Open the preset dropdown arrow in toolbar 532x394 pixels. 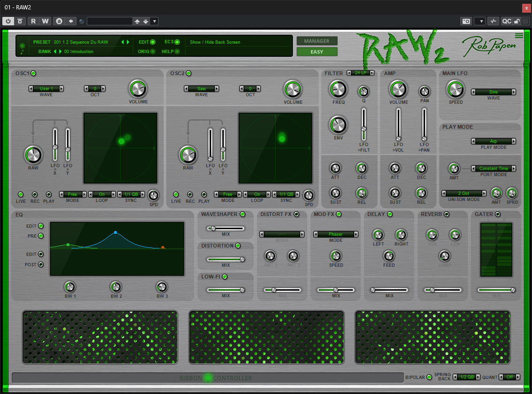(x=154, y=21)
